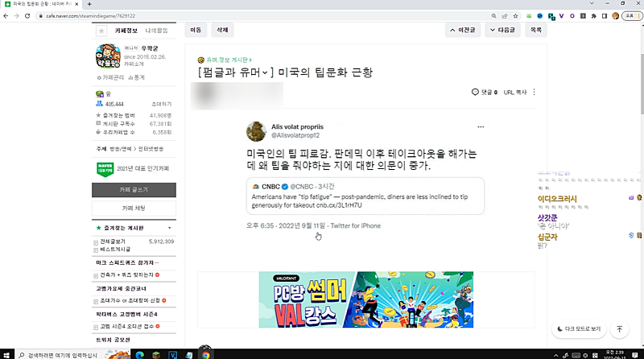644x359 pixels.
Task: Open 고멤 시즌4 오디션 접수 board
Action: 126,327
